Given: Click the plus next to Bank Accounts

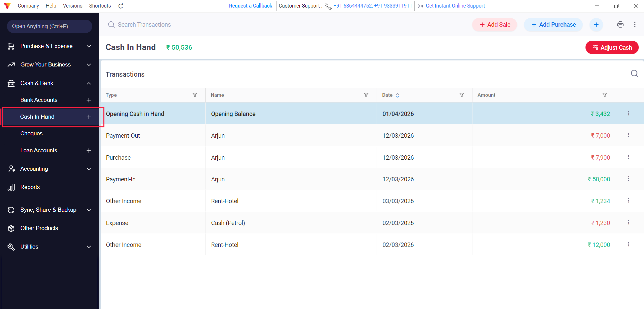Looking at the screenshot, I should [x=89, y=100].
